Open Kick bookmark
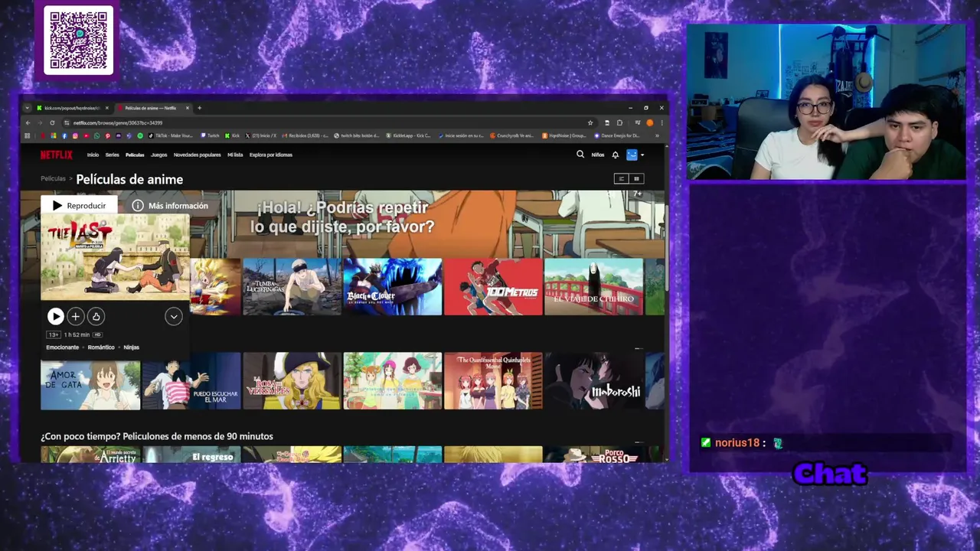The width and height of the screenshot is (980, 551). 231,135
